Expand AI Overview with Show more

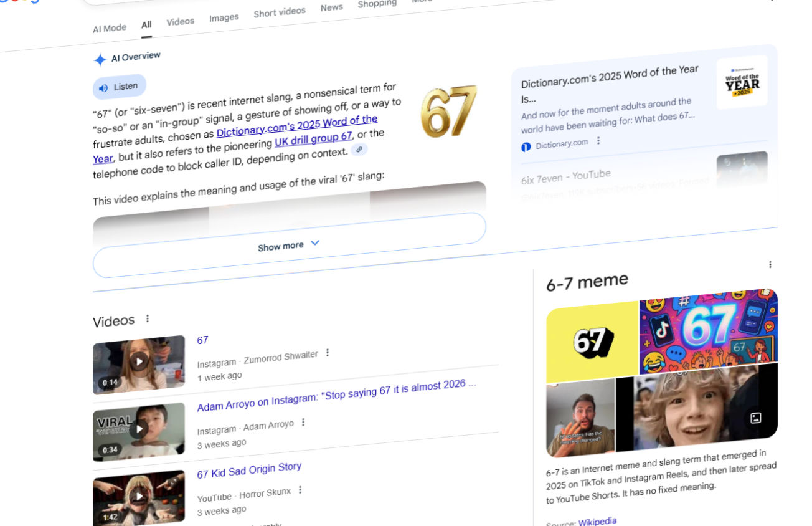click(x=289, y=245)
